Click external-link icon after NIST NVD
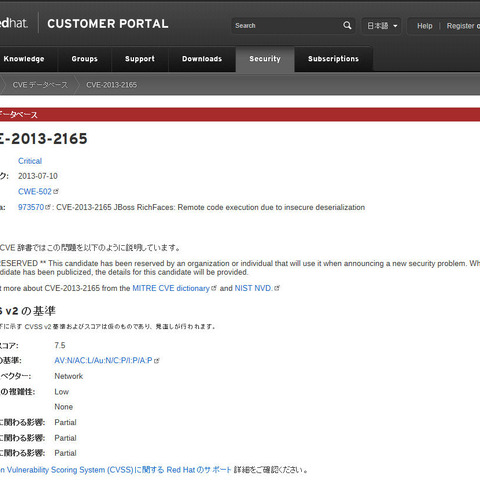 tap(277, 288)
